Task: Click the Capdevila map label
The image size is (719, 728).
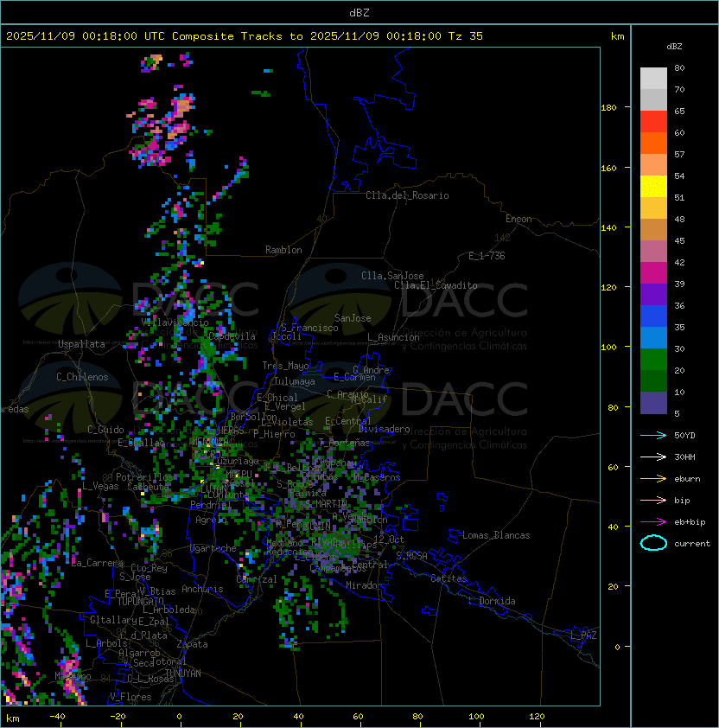Action: click(232, 336)
